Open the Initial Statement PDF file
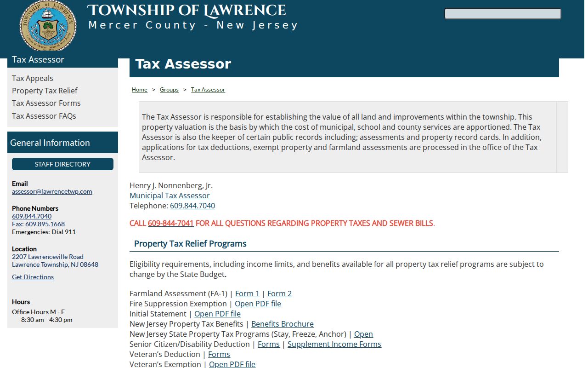Screen dimensions: 588x368 coord(217,314)
